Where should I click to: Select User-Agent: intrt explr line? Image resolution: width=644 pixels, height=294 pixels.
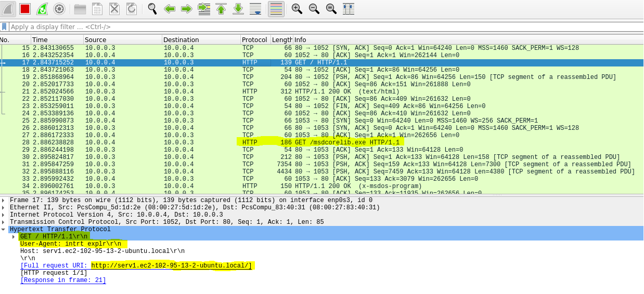[70, 244]
